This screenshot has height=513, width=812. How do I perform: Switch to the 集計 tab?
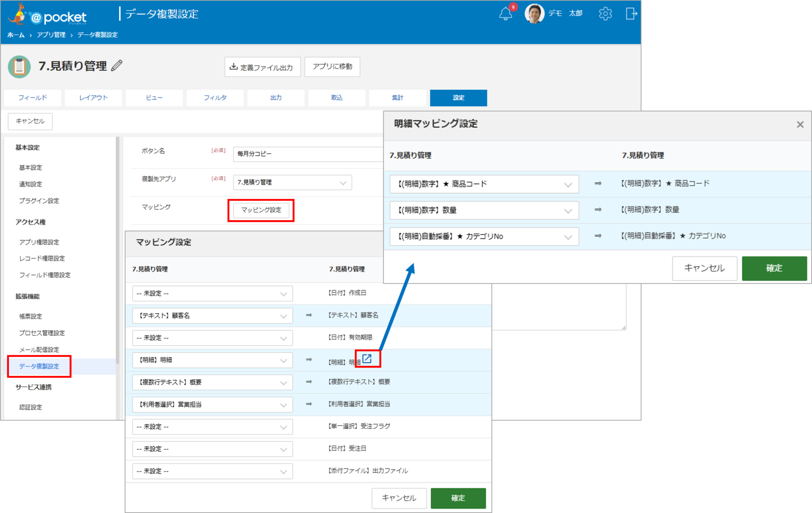(x=398, y=98)
